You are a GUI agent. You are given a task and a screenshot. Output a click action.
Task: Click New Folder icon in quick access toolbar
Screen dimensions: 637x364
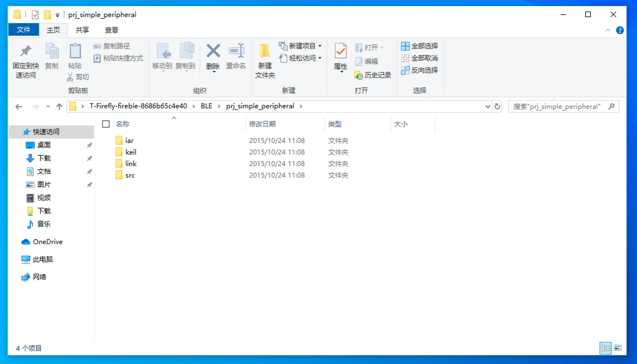click(x=48, y=15)
